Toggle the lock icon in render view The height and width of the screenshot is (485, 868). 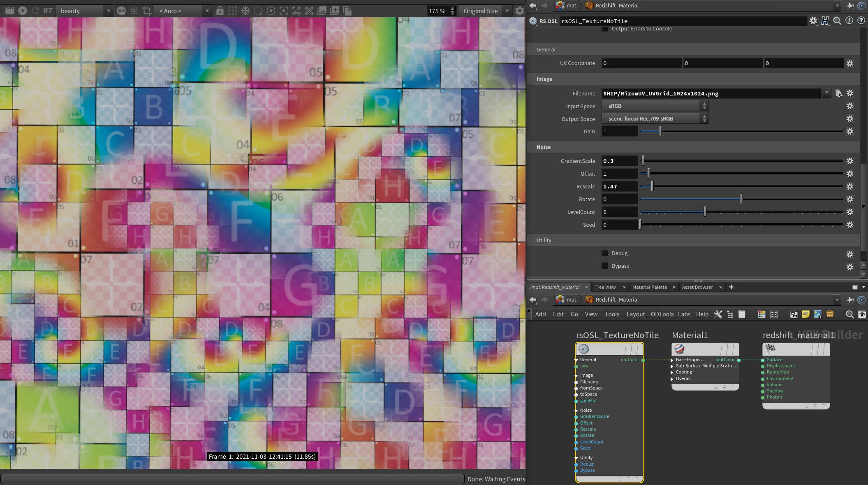pos(220,11)
